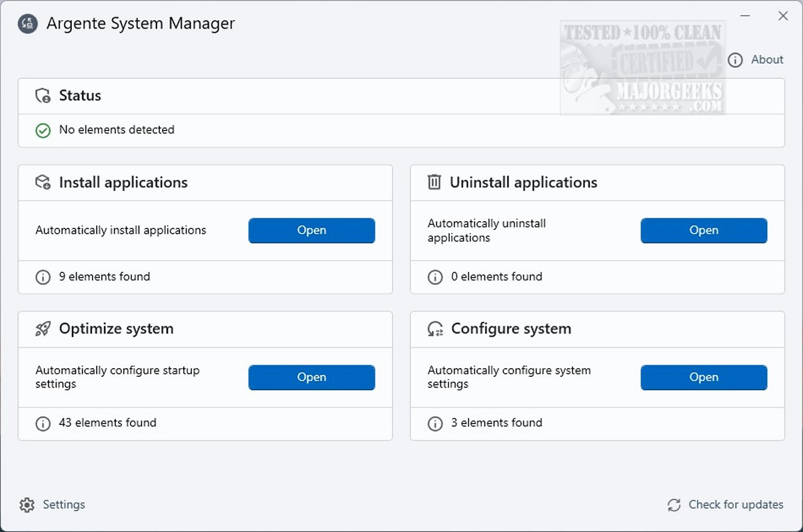Select the Check for updates label
This screenshot has height=532, width=803.
point(736,505)
